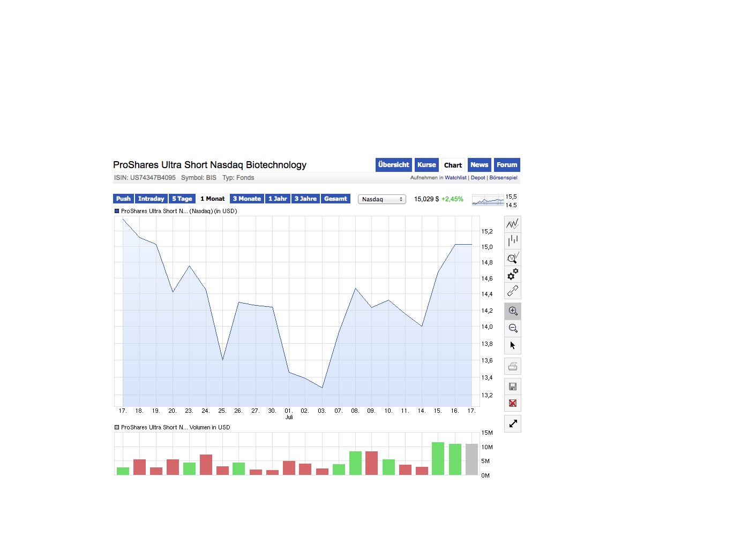Click the Depot link
741x560 pixels.
478,178
